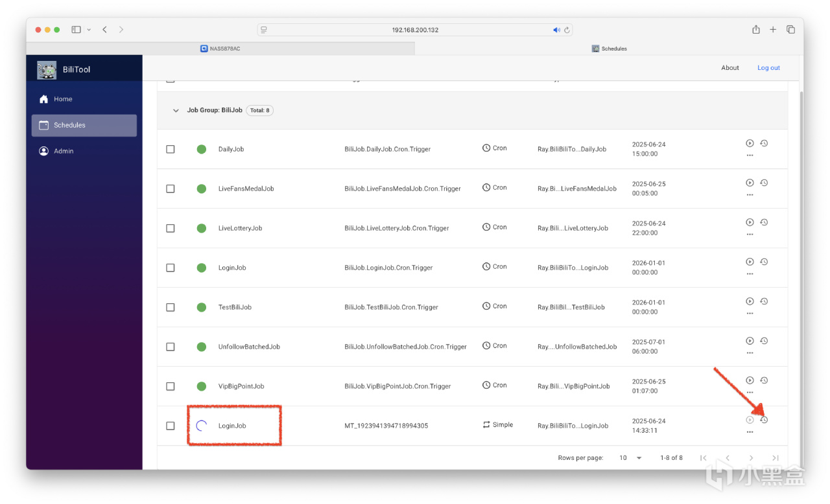Go to next page of schedules
830x504 pixels.
(x=752, y=458)
